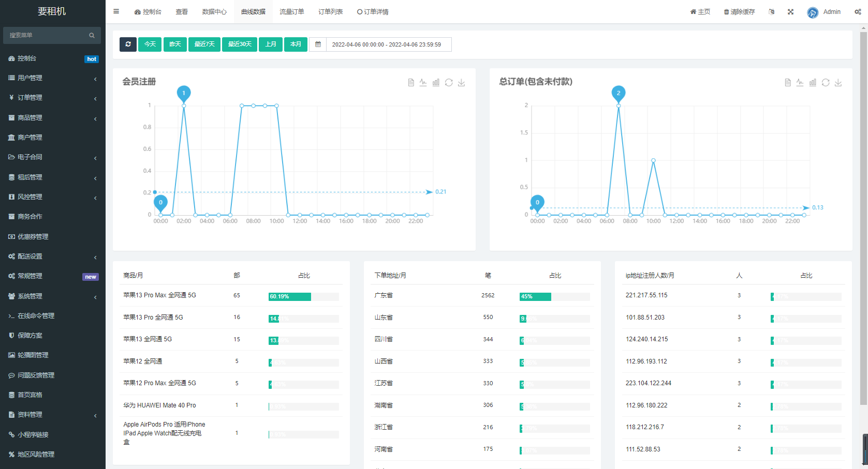The width and height of the screenshot is (868, 469).
Task: Click the Admin avatar
Action: (813, 12)
